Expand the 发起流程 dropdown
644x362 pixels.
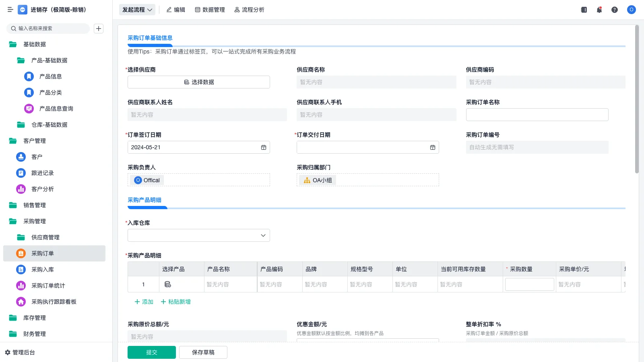coord(137,10)
